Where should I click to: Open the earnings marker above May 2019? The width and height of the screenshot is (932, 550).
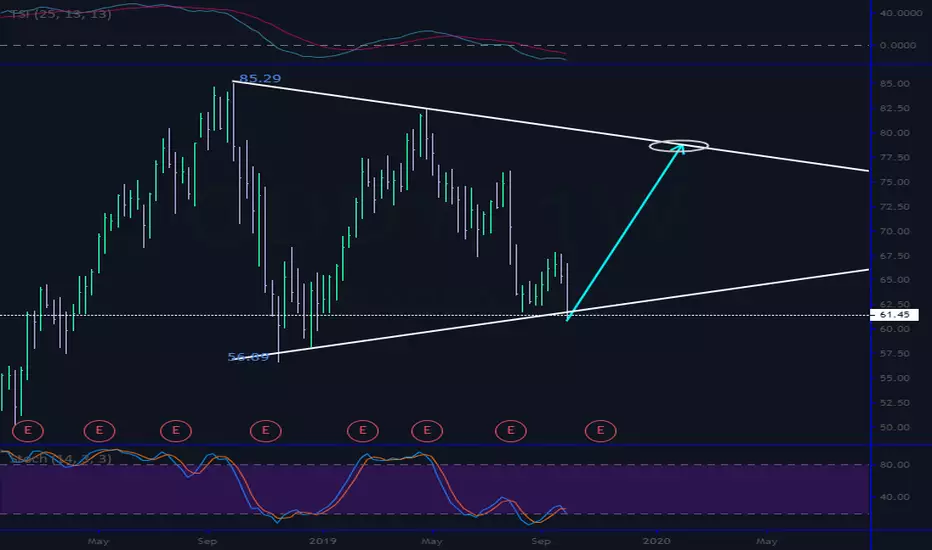(427, 430)
